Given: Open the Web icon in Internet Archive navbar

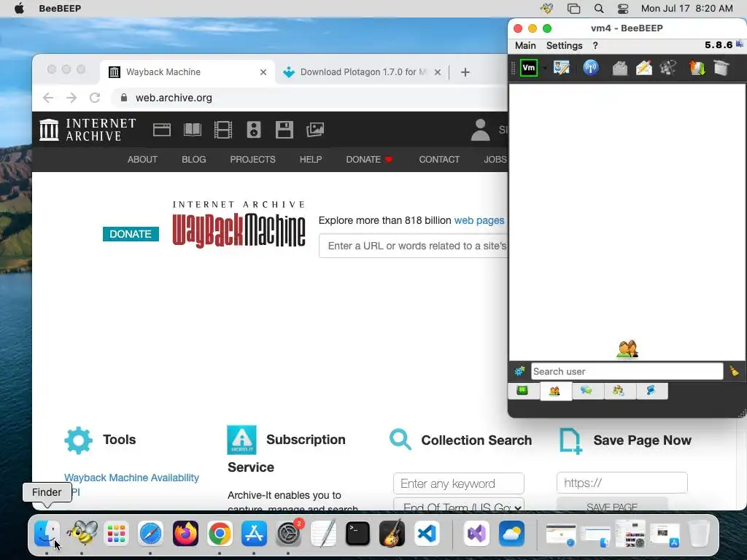Looking at the screenshot, I should click(x=162, y=130).
